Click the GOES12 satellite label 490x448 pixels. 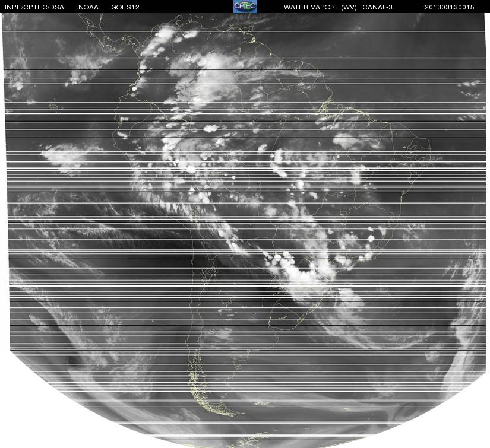coord(125,7)
